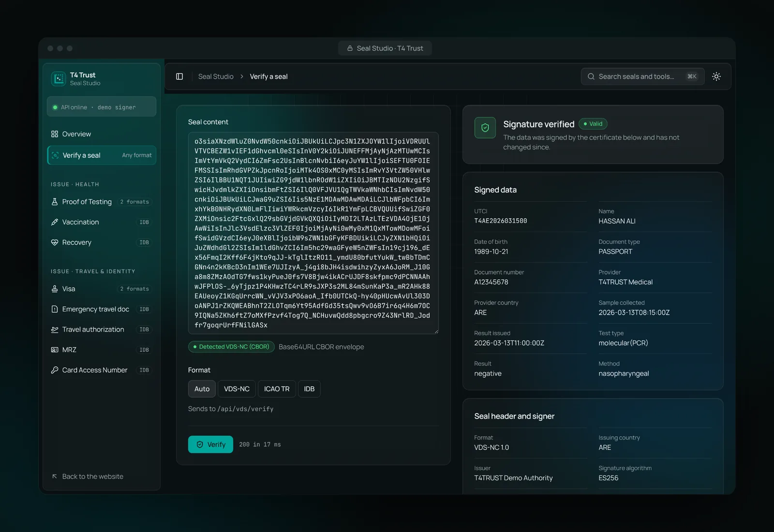
Task: Select method value nasopharyngeal
Action: pos(624,373)
